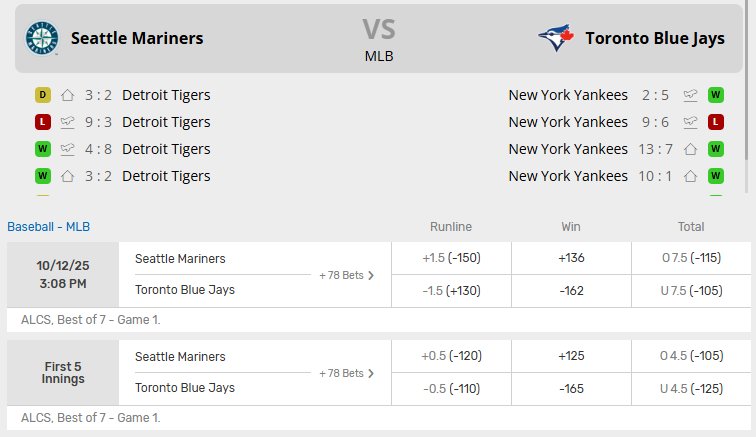Viewport: 756px width, 437px height.
Task: Click the Toronto Blue Jays team logo
Action: point(556,38)
